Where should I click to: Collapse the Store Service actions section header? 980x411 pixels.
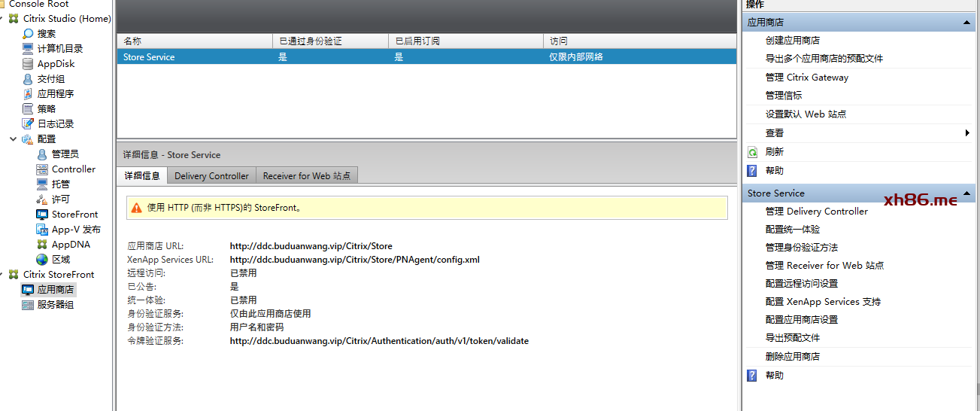(967, 193)
